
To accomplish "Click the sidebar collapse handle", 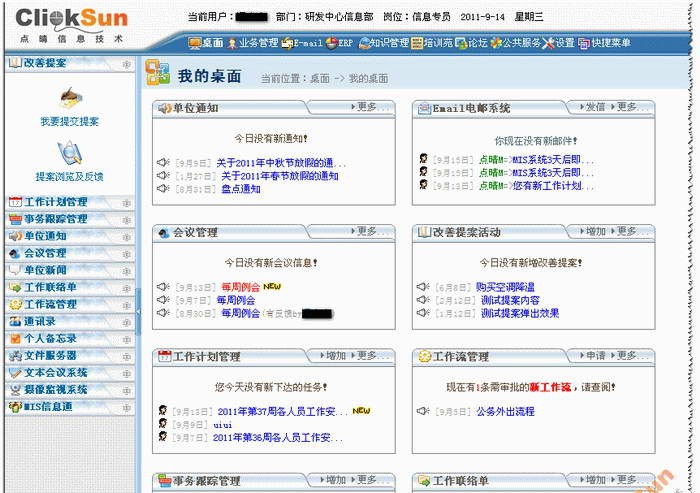I will pyautogui.click(x=138, y=311).
